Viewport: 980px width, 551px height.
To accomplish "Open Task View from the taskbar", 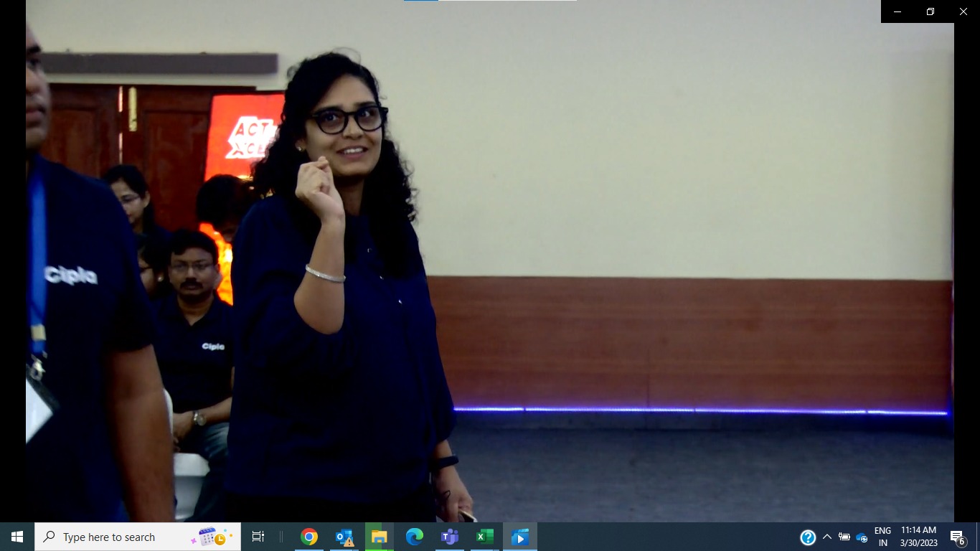I will 258,537.
